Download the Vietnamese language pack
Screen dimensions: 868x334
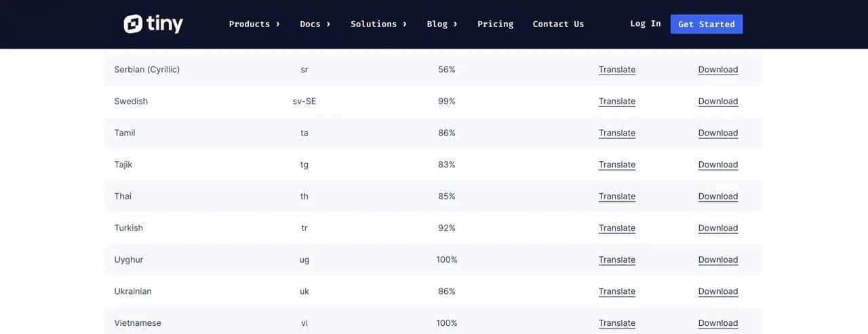(x=717, y=323)
